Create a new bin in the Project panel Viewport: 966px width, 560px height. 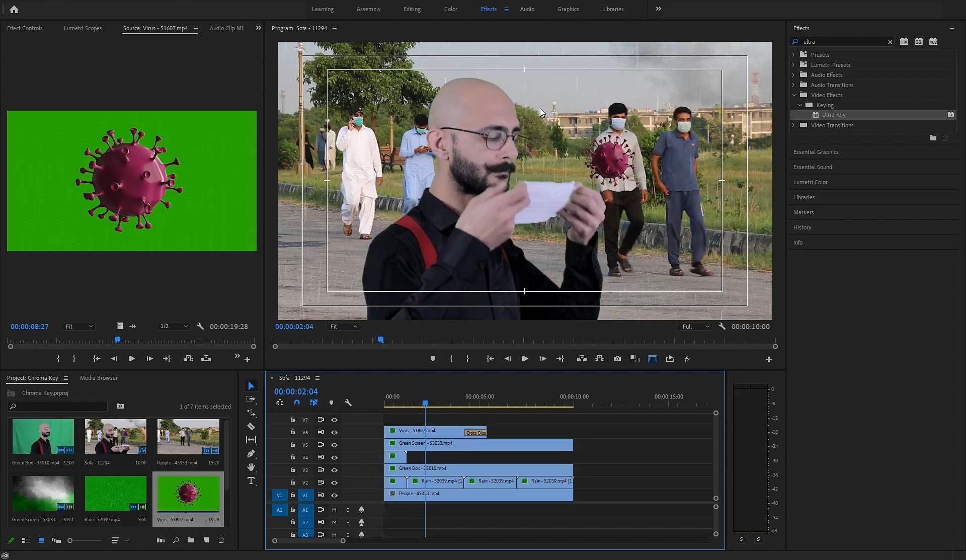click(x=191, y=540)
